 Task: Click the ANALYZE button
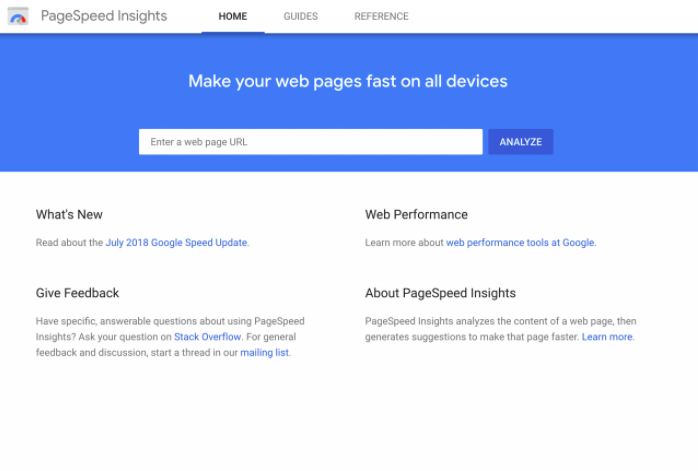[520, 142]
